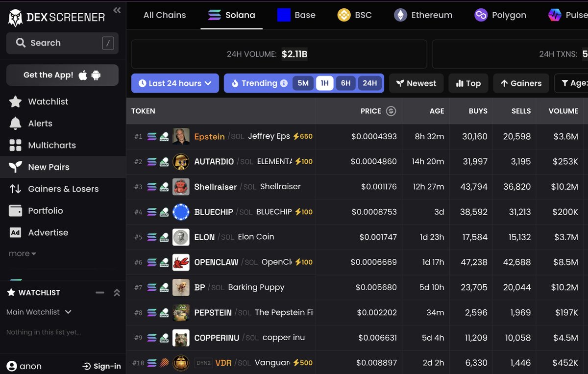Click Get the App! button

62,75
